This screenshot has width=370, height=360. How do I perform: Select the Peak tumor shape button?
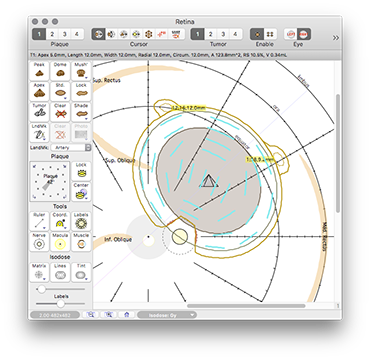coord(39,71)
